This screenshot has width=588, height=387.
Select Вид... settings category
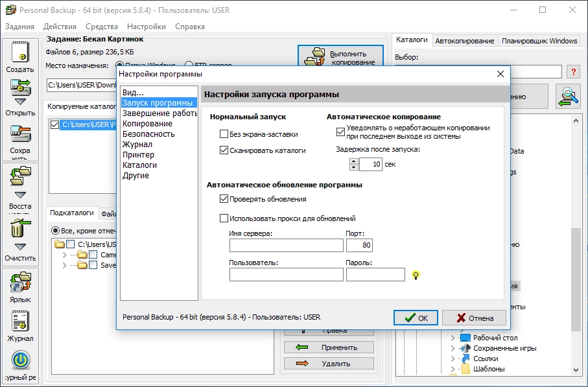coord(159,92)
